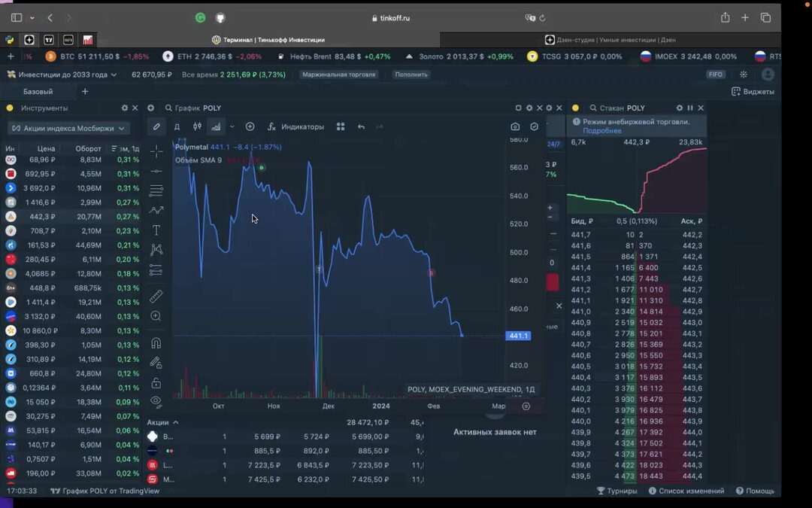Open the layout grid icon in chart toolbar
The image size is (812, 508).
[x=341, y=126]
